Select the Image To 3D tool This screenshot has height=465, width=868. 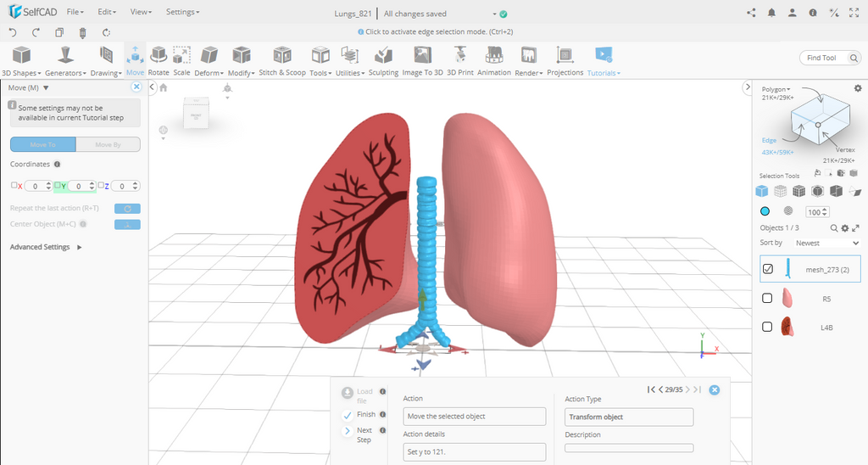pyautogui.click(x=422, y=59)
